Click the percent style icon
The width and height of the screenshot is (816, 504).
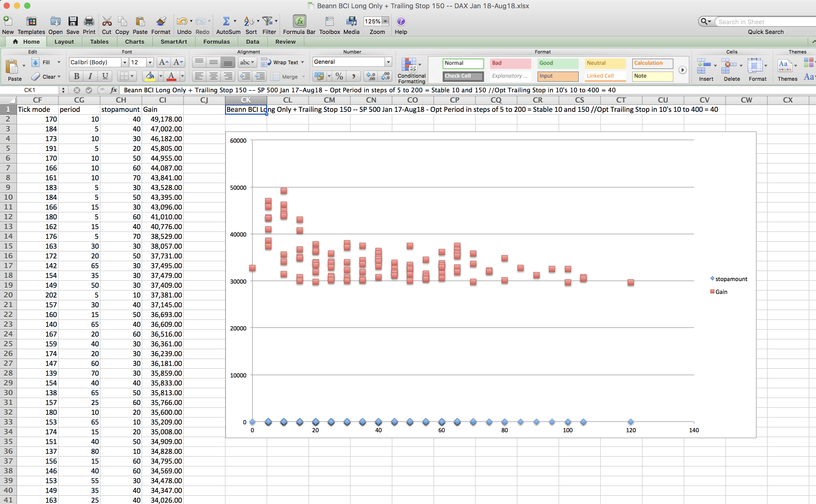coord(339,76)
